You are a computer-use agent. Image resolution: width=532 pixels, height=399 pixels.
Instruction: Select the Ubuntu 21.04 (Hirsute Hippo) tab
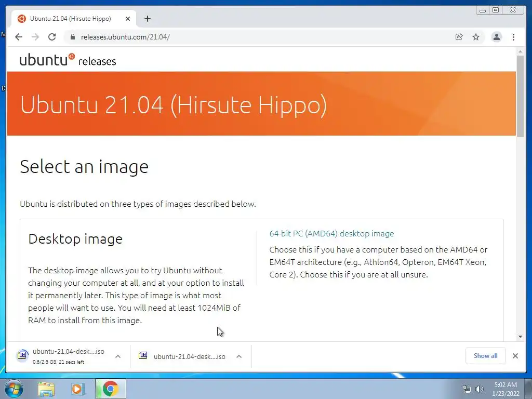[74, 19]
